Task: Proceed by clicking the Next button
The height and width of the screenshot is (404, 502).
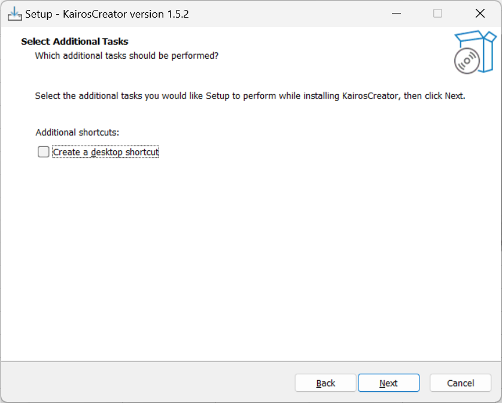Action: tap(389, 383)
